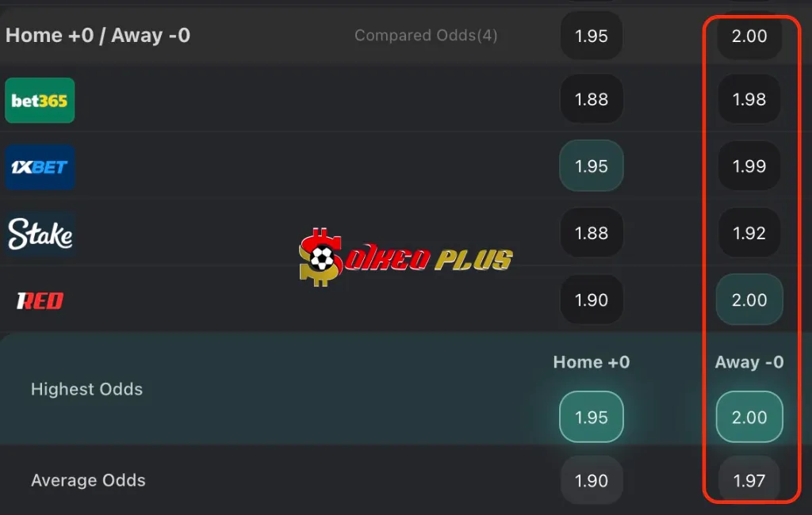This screenshot has height=515, width=812.
Task: Select the Stake bookmaker logo
Action: [40, 234]
